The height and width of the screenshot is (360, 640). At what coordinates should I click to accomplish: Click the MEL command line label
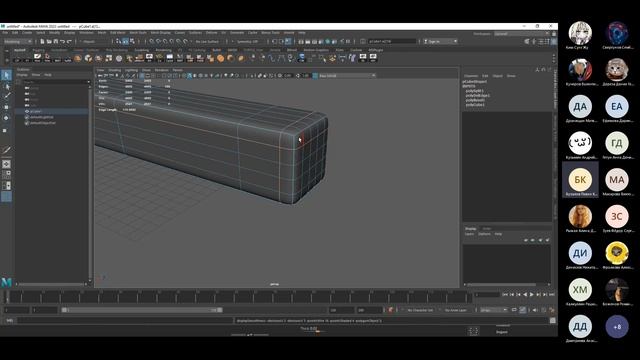9,321
